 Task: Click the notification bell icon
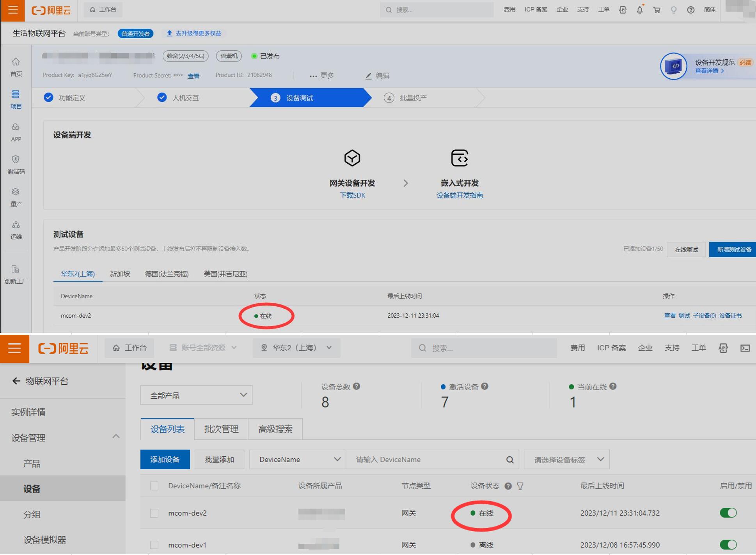[x=640, y=10]
